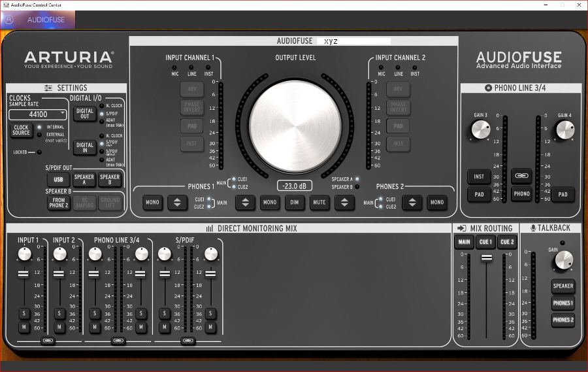Click the Inst button under Gain 3
The height and width of the screenshot is (372, 588).
pyautogui.click(x=479, y=177)
